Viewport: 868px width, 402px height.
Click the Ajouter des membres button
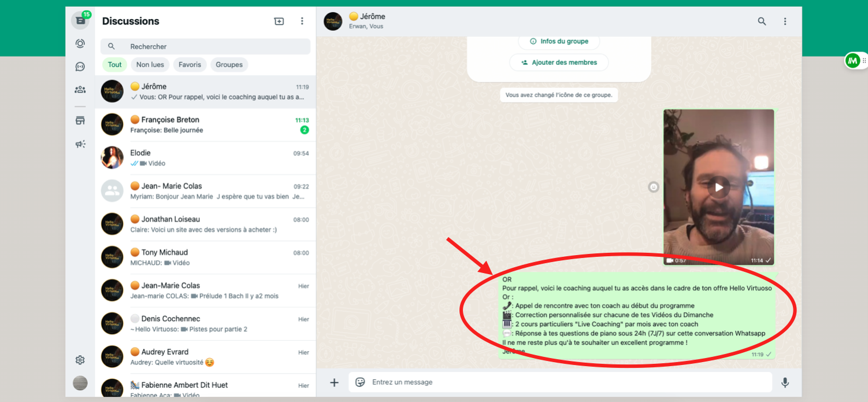(x=559, y=62)
